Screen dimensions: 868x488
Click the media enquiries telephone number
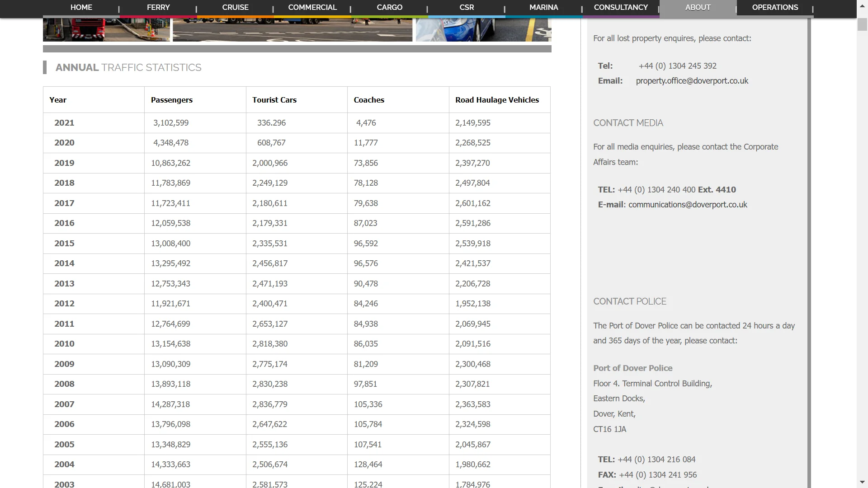pos(656,190)
